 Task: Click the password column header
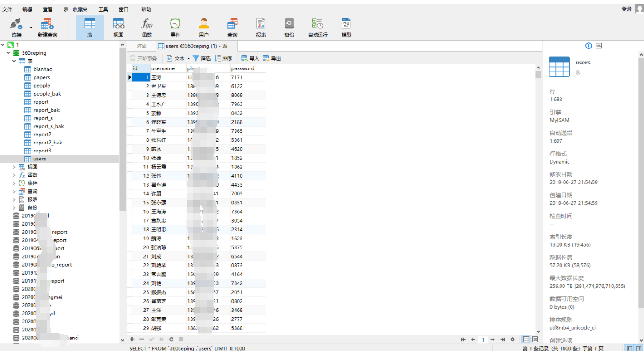pyautogui.click(x=248, y=68)
